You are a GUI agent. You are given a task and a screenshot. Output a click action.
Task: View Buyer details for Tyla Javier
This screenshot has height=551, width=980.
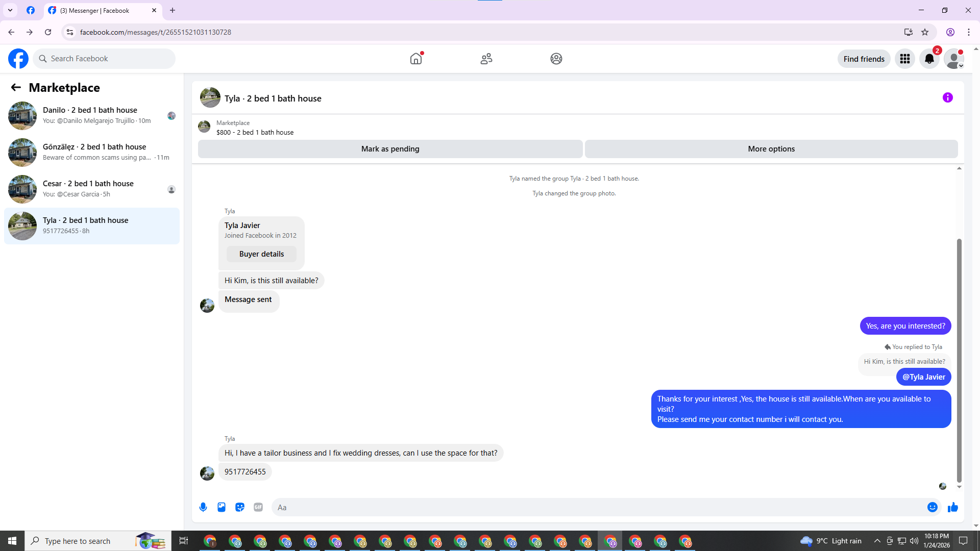pos(261,254)
